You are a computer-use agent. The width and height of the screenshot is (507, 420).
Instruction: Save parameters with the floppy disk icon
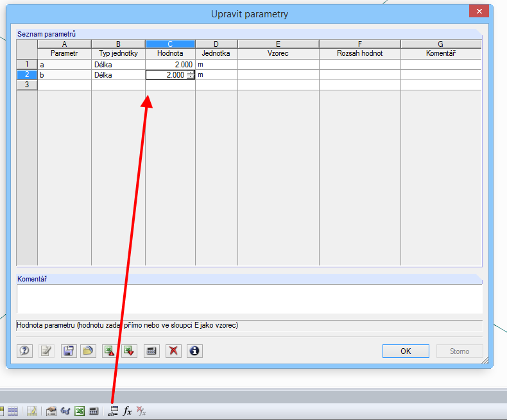pos(69,351)
